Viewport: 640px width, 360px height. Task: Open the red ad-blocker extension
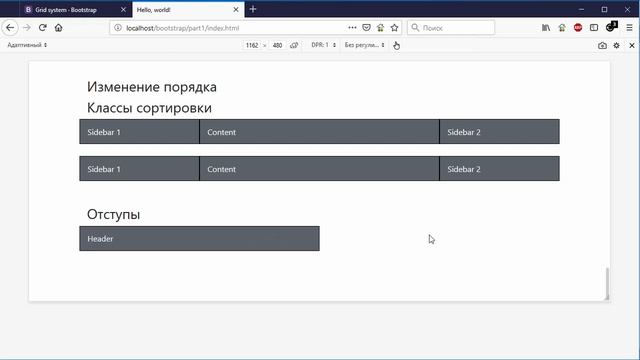point(578,28)
